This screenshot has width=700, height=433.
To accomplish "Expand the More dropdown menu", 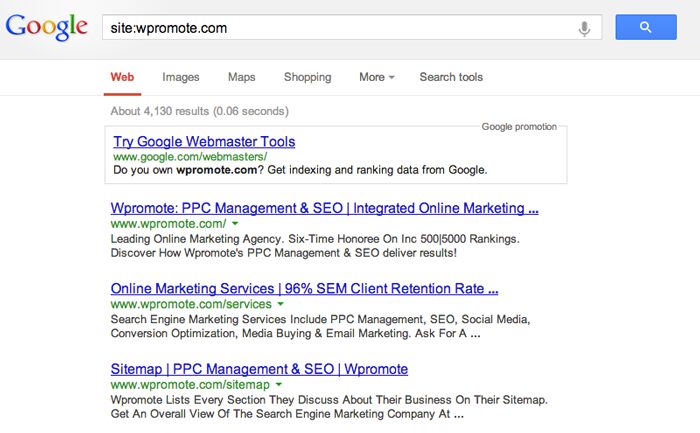I will [x=377, y=77].
